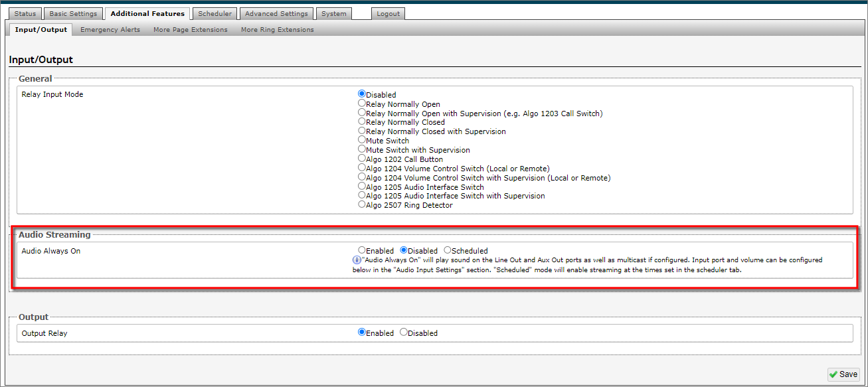Switch to the Basic Settings tab
The width and height of the screenshot is (868, 387).
tap(73, 14)
